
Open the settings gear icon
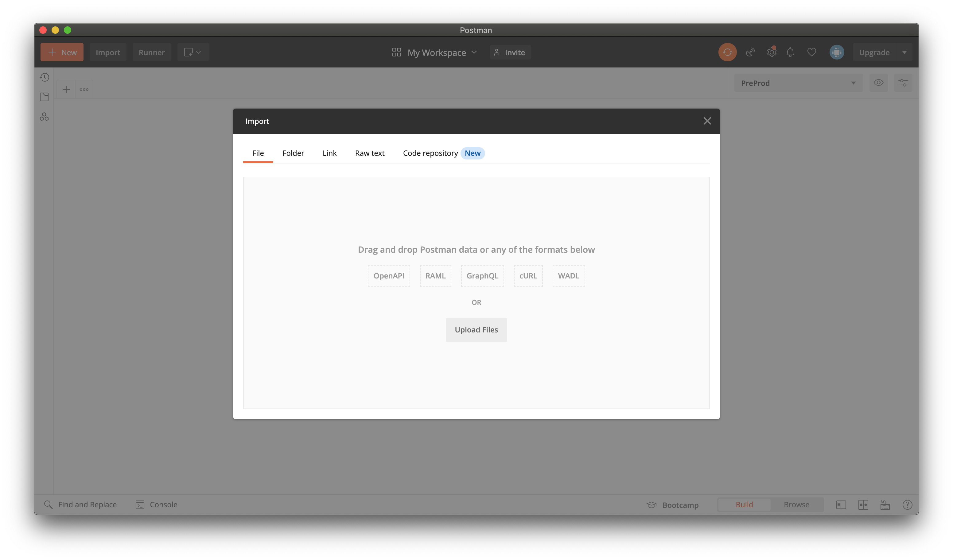[x=772, y=52]
